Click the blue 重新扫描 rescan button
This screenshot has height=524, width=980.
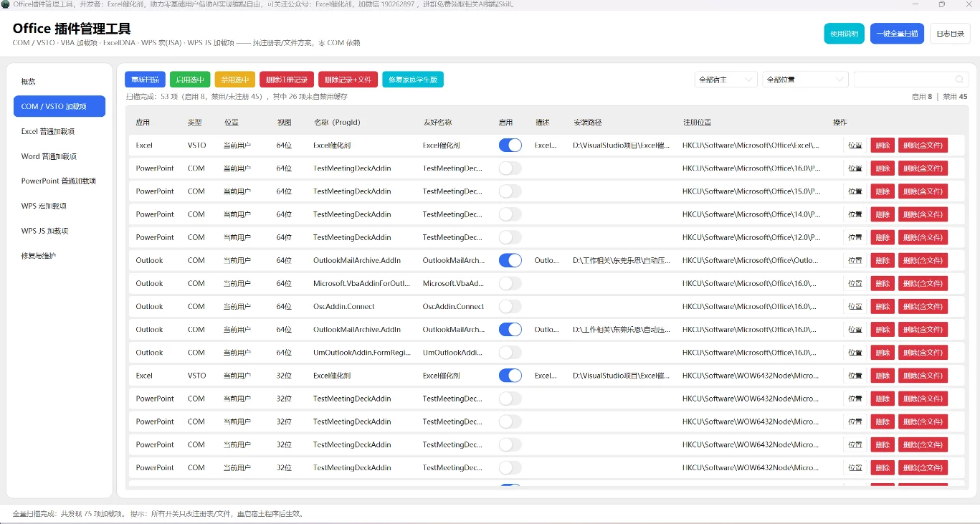tap(145, 80)
